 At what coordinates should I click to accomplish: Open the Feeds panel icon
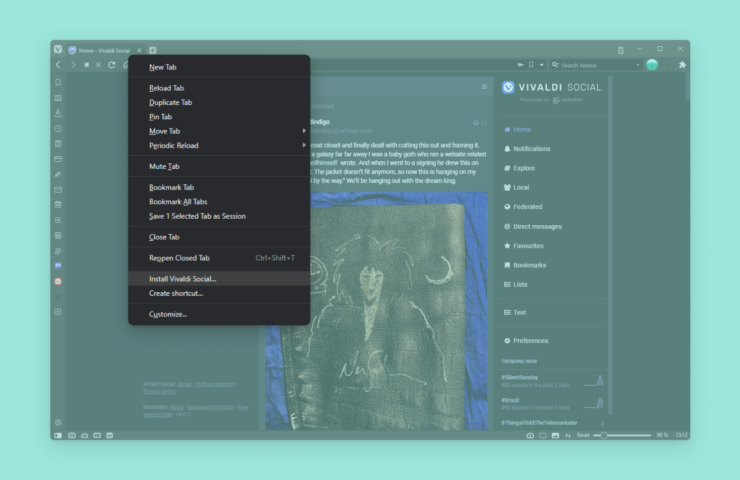coord(58,235)
